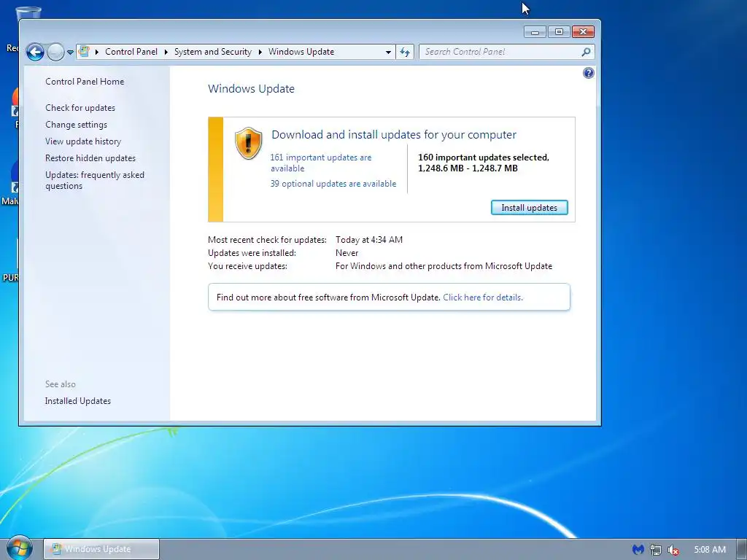The height and width of the screenshot is (560, 747).
Task: Close the Windows Update window
Action: 583,32
